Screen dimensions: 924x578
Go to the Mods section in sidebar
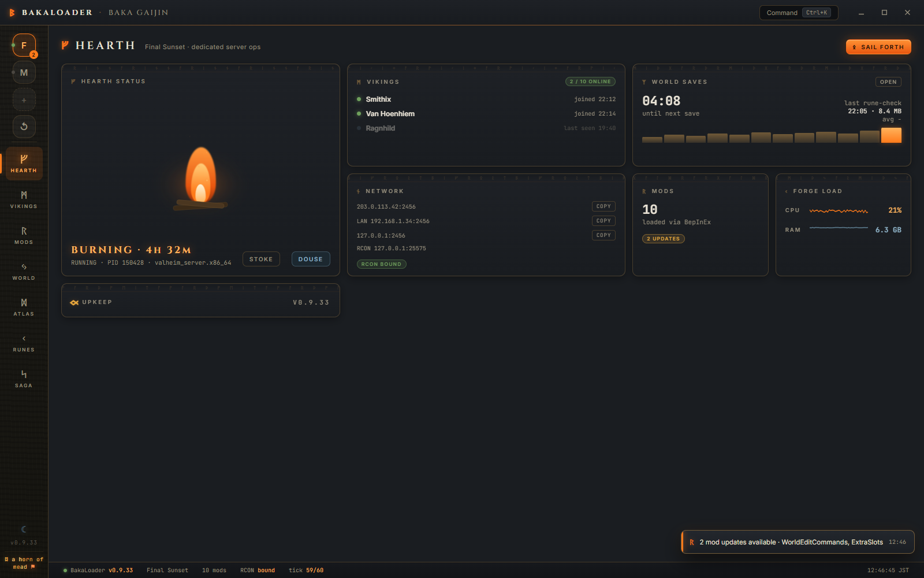click(x=24, y=235)
